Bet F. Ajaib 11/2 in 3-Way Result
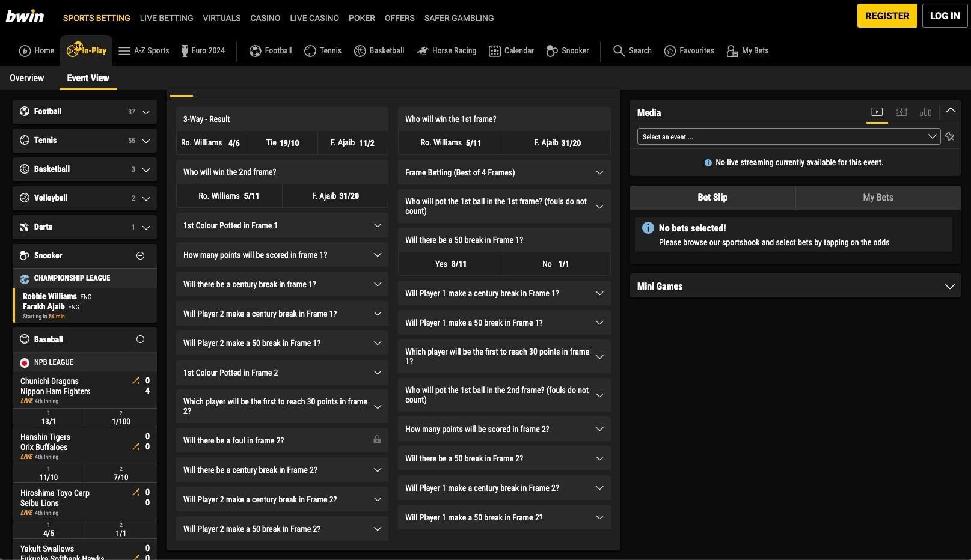Image resolution: width=971 pixels, height=560 pixels. [353, 143]
